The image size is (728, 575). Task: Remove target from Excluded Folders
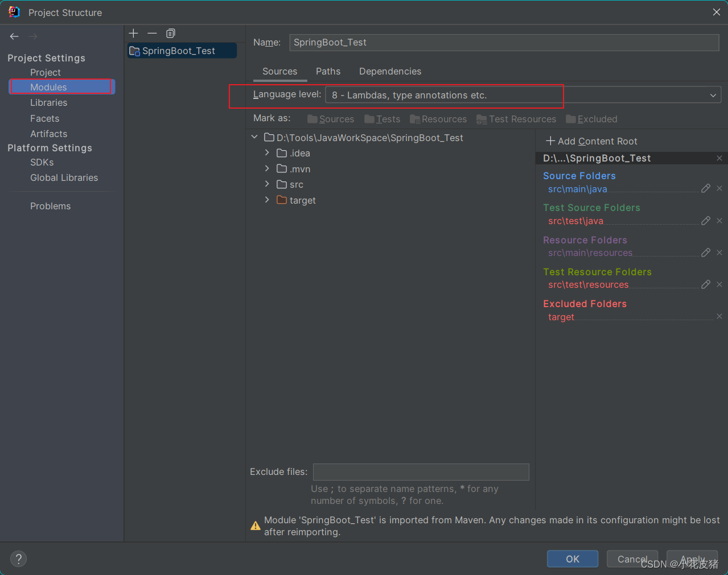coord(719,316)
